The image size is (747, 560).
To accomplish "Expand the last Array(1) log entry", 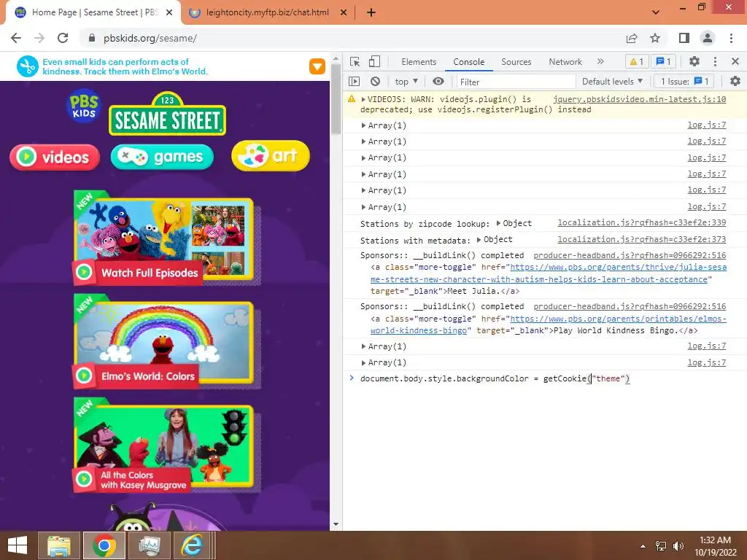I will coord(363,363).
